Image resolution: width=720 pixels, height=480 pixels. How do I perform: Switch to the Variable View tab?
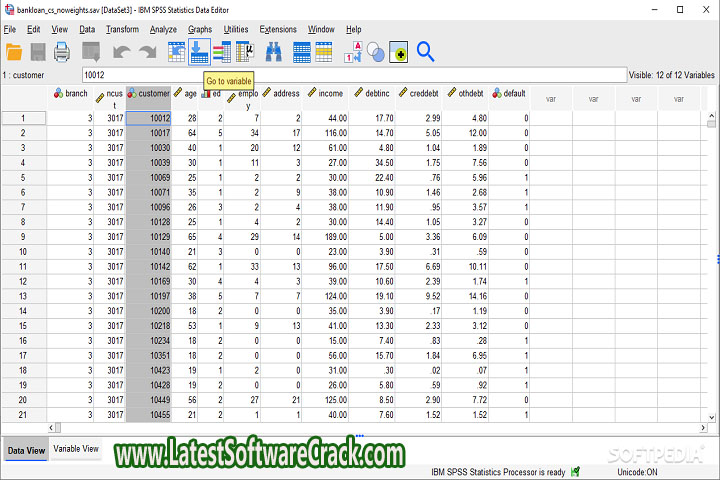[x=76, y=449]
